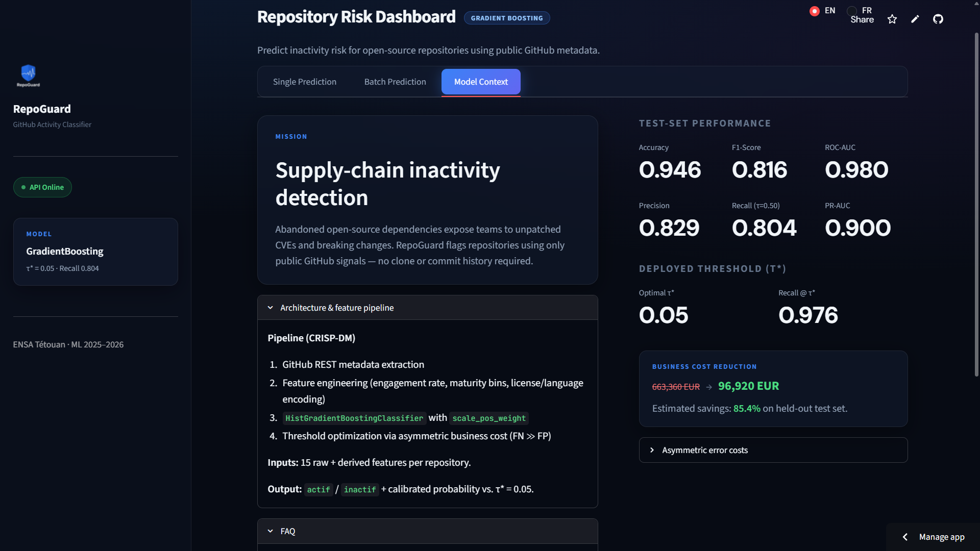The image size is (980, 551).
Task: Click the star favorite icon
Action: (892, 19)
